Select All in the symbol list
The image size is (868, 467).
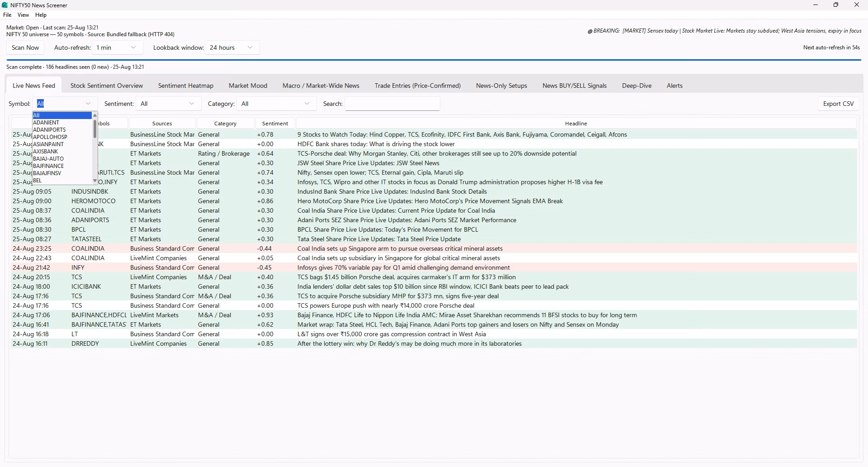click(62, 115)
